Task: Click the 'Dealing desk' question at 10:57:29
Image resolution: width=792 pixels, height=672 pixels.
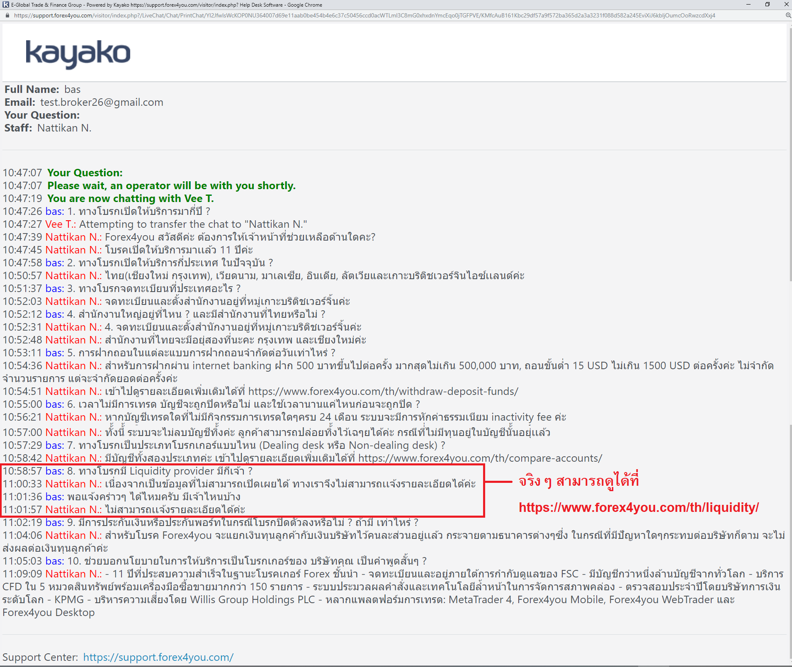Action: tap(224, 445)
